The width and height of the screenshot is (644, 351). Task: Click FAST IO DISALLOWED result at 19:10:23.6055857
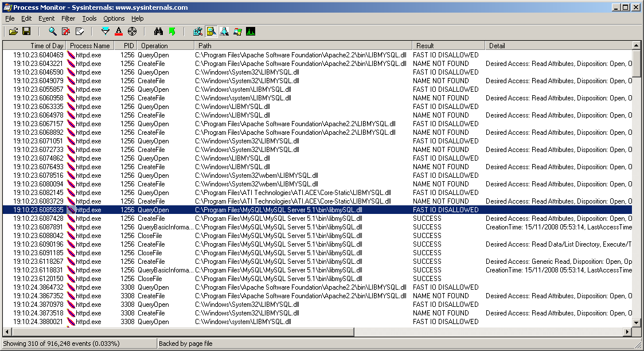446,89
